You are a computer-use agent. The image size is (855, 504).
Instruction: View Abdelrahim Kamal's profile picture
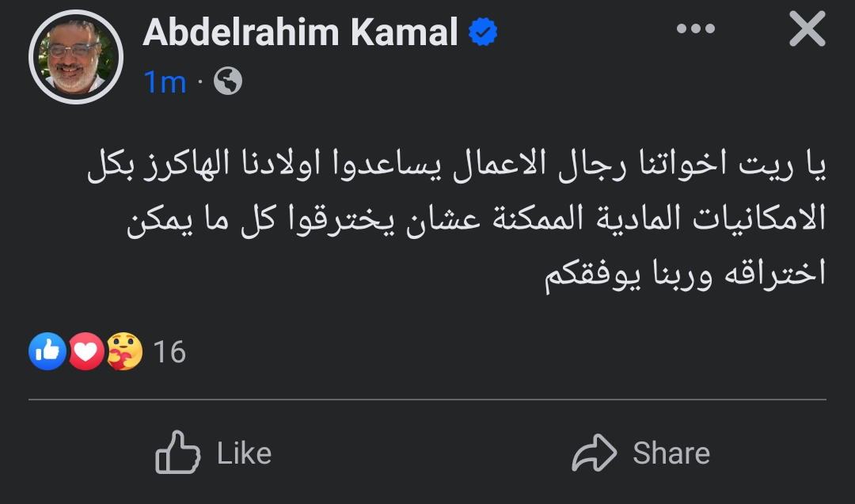pos(76,56)
